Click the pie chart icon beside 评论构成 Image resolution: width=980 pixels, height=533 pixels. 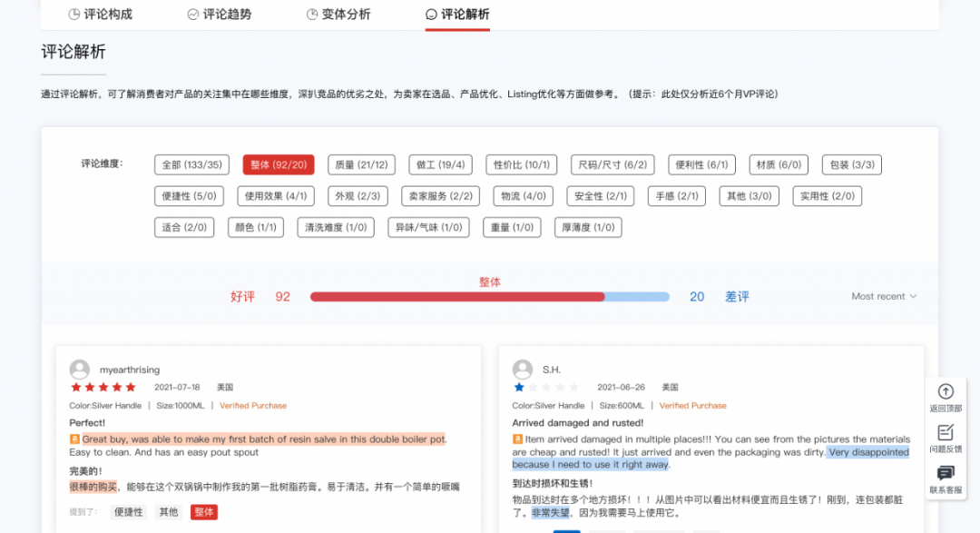click(x=74, y=14)
